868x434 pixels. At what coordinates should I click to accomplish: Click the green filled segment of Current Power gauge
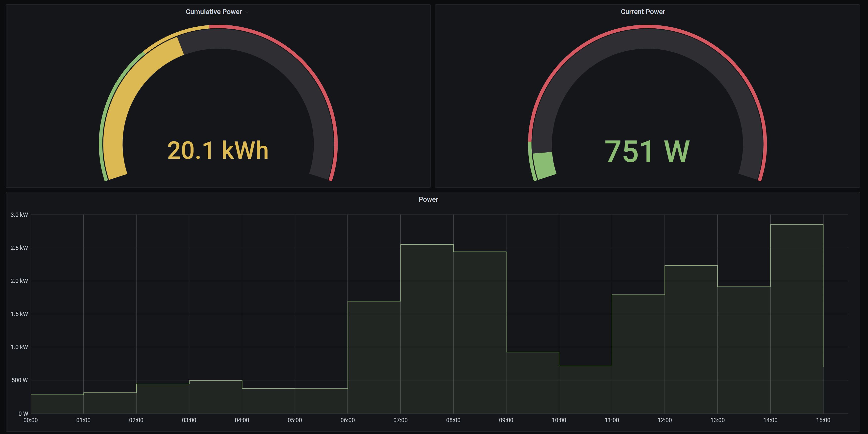(x=544, y=165)
